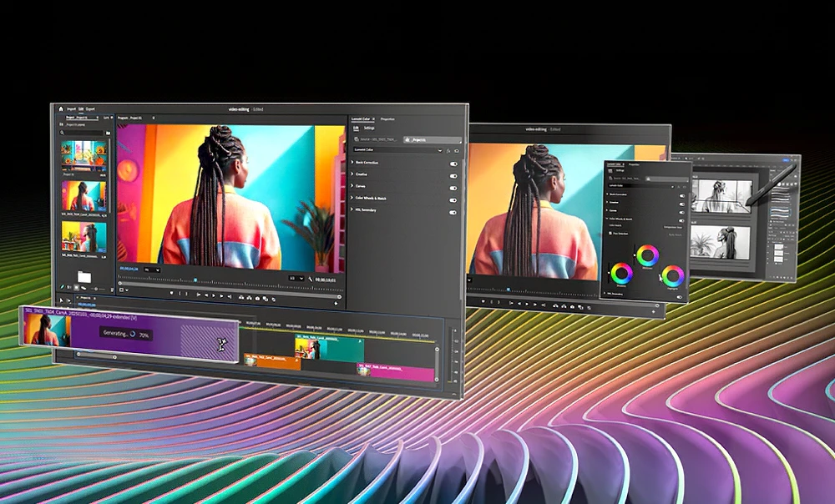Open the Lumetri Color effect dropdown in front panel
The height and width of the screenshot is (504, 835).
coord(398,150)
